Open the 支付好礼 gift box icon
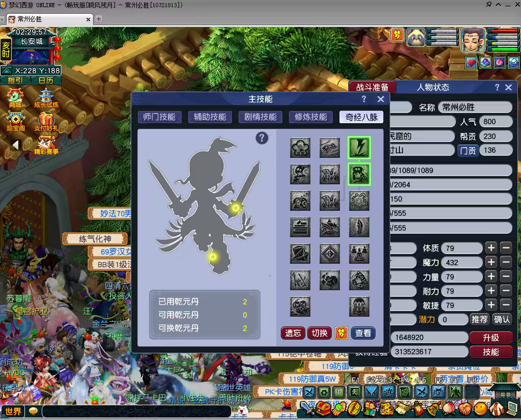Viewport: 521px width, 420px height. pos(46,121)
